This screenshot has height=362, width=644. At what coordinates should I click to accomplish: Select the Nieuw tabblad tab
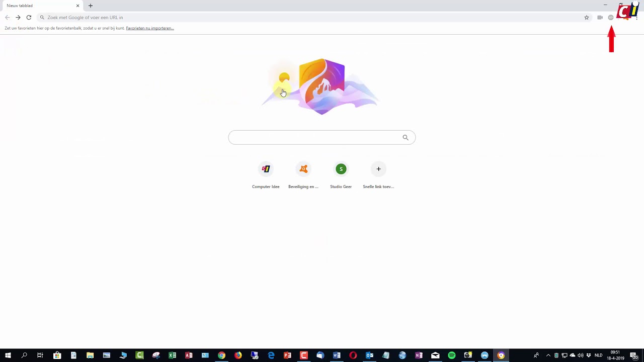(41, 6)
